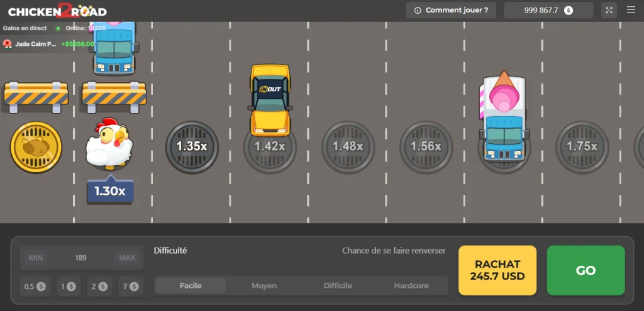Select Difficile difficulty
The width and height of the screenshot is (644, 311).
pos(338,286)
